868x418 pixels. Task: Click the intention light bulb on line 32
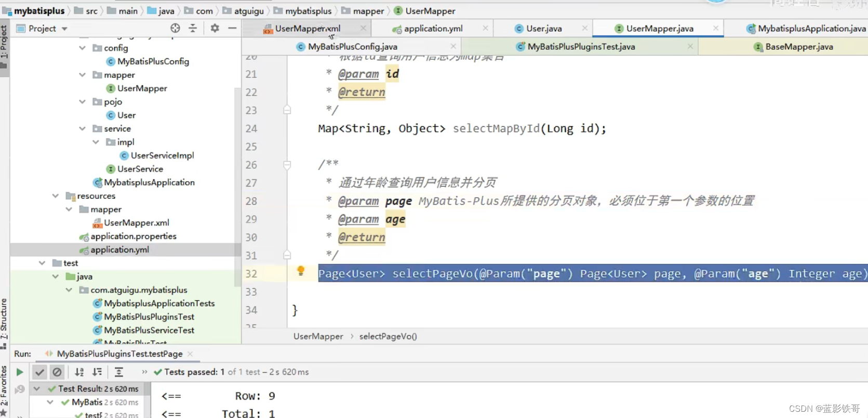pyautogui.click(x=300, y=271)
